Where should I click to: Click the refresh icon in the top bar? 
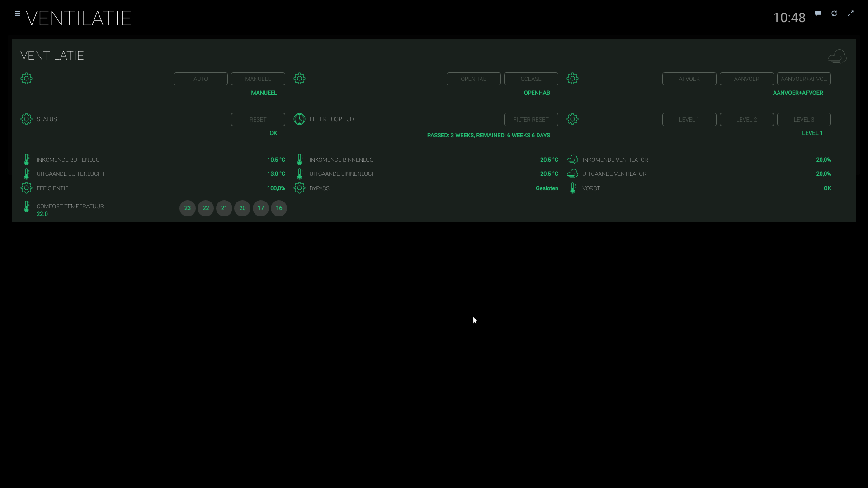pyautogui.click(x=834, y=14)
